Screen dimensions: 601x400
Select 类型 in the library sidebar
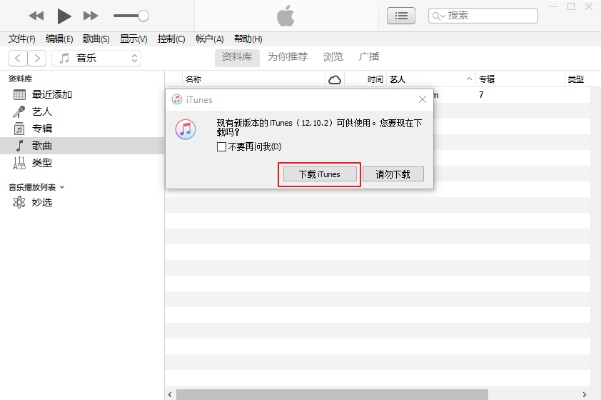(41, 162)
